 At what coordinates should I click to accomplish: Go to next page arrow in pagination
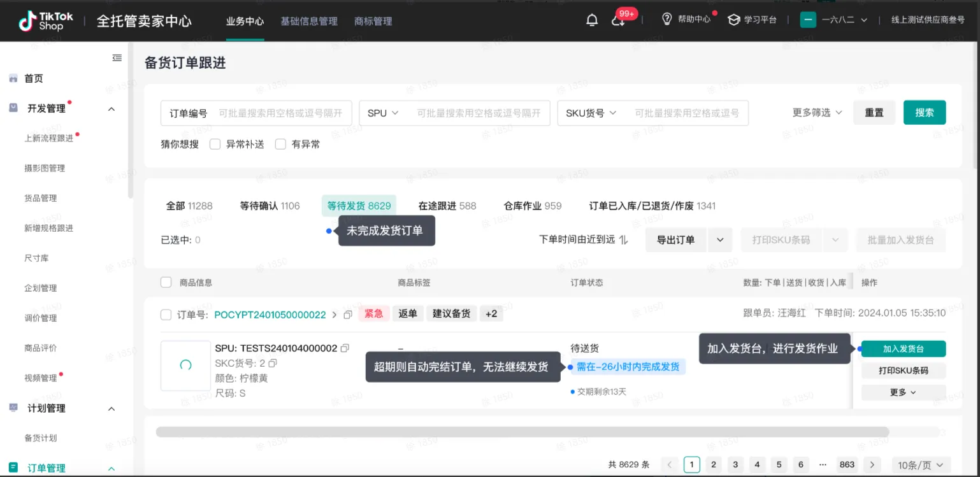[x=872, y=465]
